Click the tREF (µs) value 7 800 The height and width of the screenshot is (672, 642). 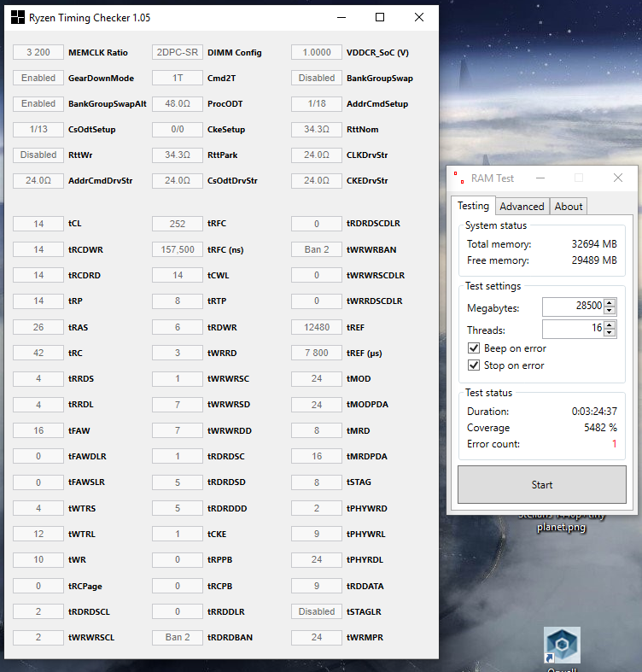pyautogui.click(x=317, y=353)
